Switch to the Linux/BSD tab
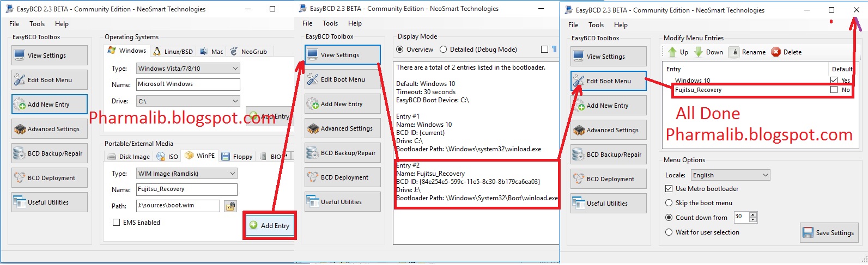Image resolution: width=868 pixels, height=265 pixels. [173, 51]
